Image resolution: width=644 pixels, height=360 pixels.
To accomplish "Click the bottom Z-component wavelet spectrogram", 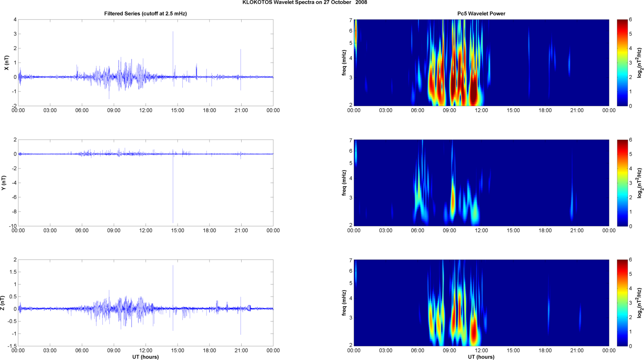I will click(481, 303).
